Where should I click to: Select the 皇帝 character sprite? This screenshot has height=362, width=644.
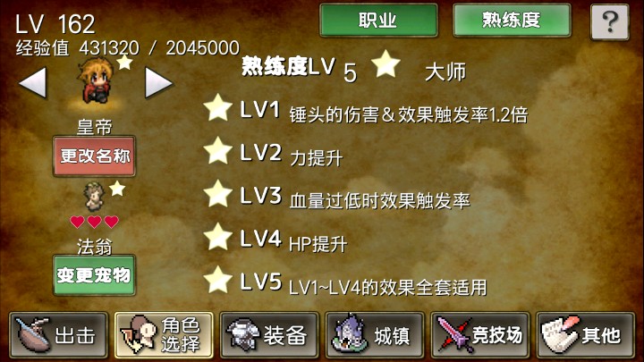(x=96, y=80)
